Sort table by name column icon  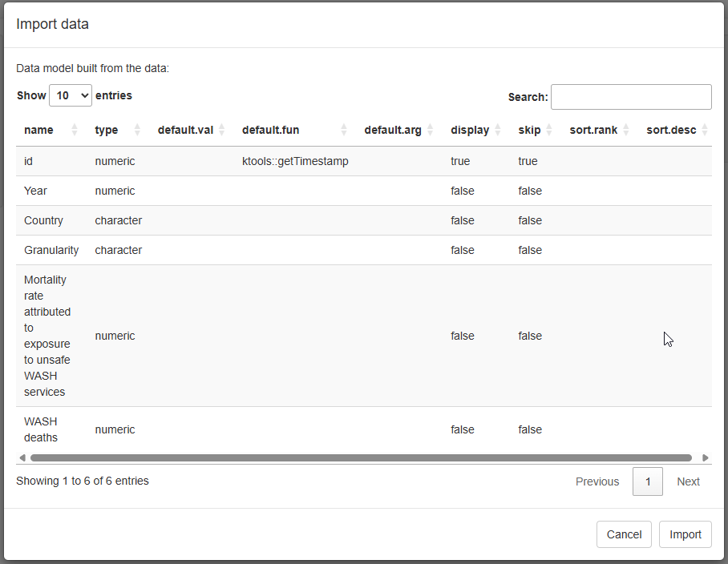75,130
